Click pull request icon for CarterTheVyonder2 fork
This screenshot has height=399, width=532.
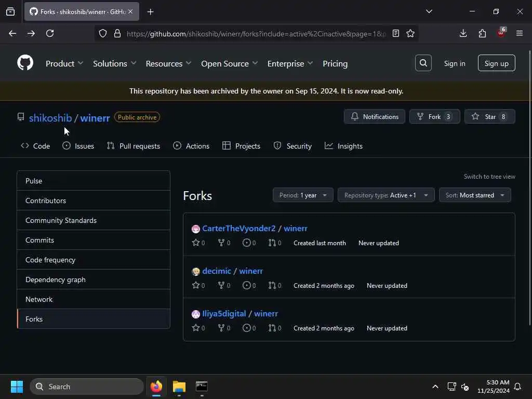[272, 243]
